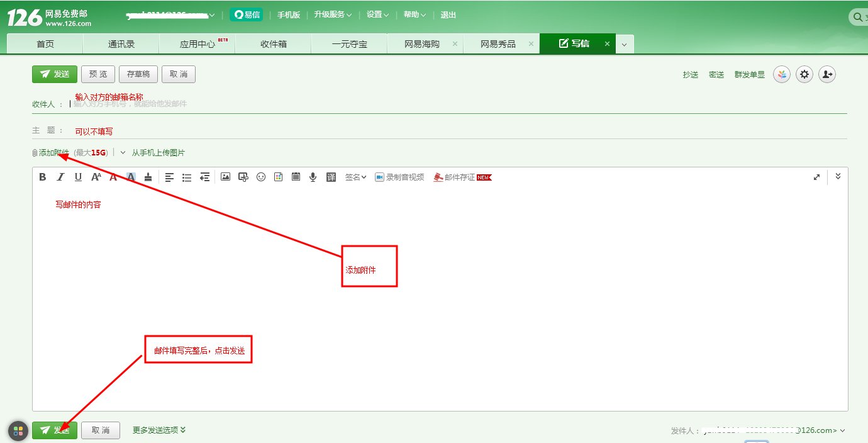Open mail settings with the gear icon
The height and width of the screenshot is (443, 868).
[804, 74]
